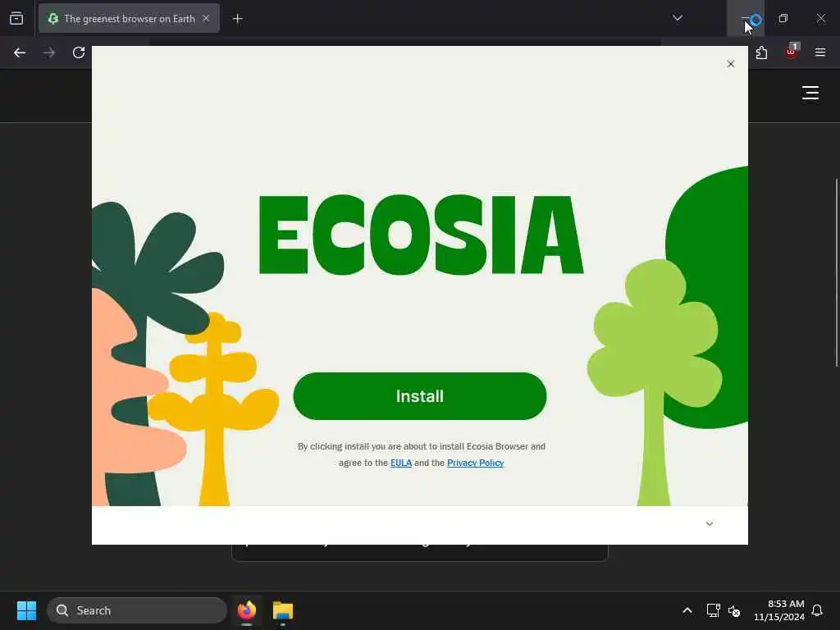Image resolution: width=840 pixels, height=630 pixels.
Task: Click the taskbar Search box
Action: pyautogui.click(x=137, y=610)
